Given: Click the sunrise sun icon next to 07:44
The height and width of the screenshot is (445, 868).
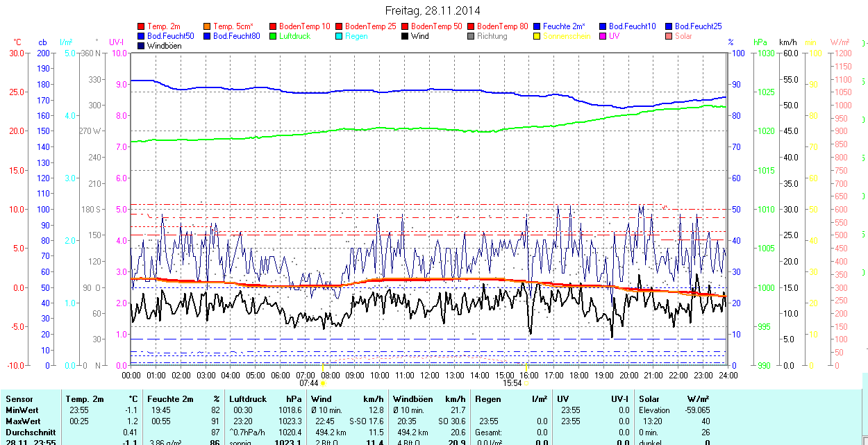Looking at the screenshot, I should pyautogui.click(x=323, y=383).
